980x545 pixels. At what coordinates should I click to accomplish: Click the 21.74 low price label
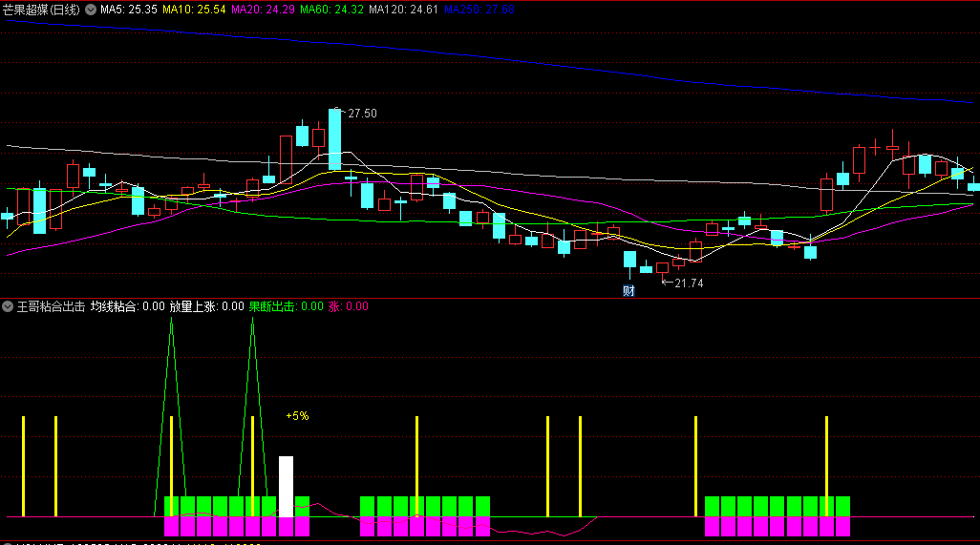pos(689,283)
